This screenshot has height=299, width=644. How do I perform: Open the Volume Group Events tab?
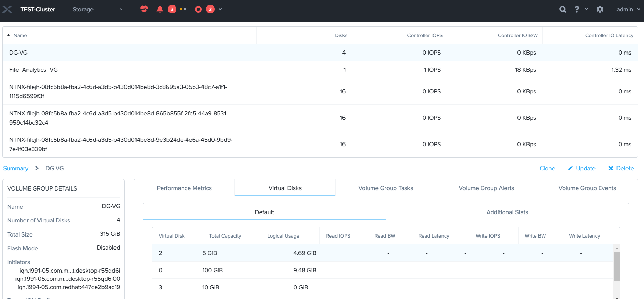tap(587, 188)
